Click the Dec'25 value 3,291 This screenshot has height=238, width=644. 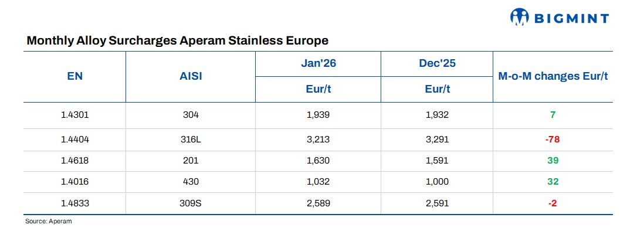437,140
